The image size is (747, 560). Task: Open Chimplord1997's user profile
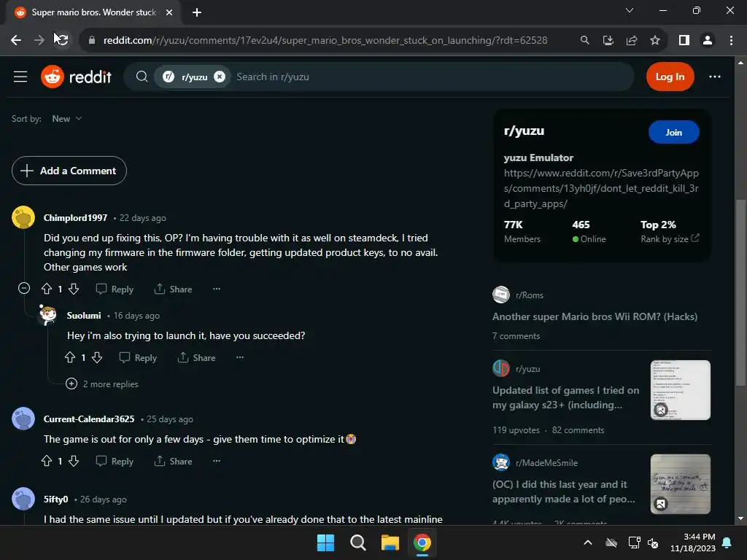click(75, 217)
